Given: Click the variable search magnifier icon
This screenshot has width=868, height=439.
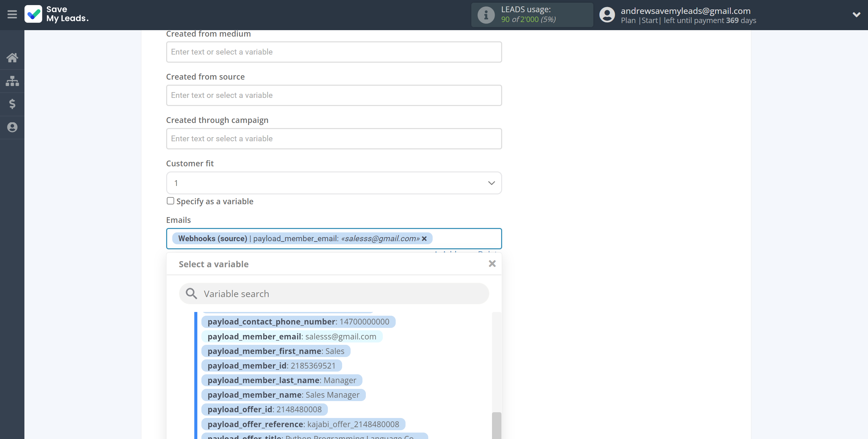Looking at the screenshot, I should (192, 294).
